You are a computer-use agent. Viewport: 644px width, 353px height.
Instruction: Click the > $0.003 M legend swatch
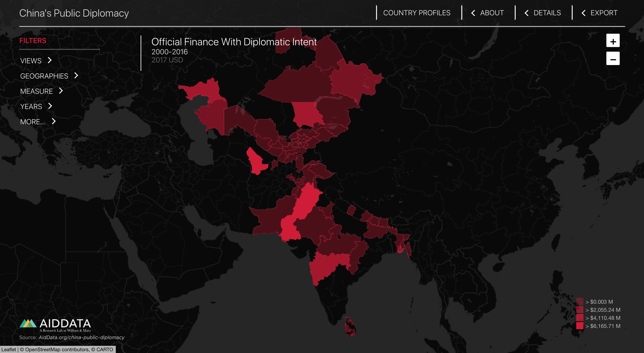(x=580, y=302)
